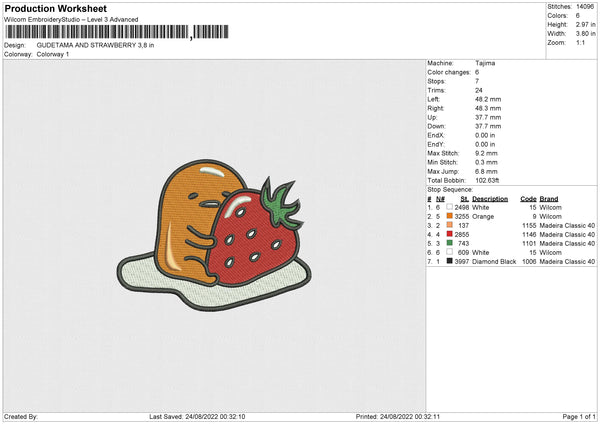
Task: Click the white swatch in stop row 1
Action: click(x=450, y=207)
